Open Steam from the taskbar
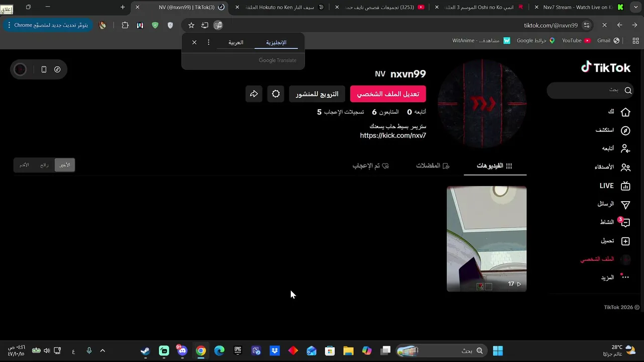This screenshot has width=644, height=362. pyautogui.click(x=145, y=351)
